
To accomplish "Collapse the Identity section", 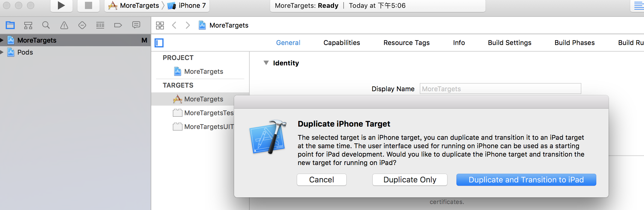I will pos(266,63).
